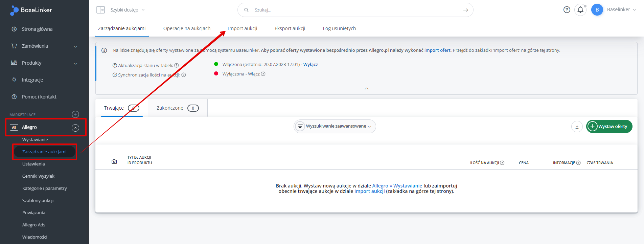Open the Log usuniętych tab

(x=339, y=28)
